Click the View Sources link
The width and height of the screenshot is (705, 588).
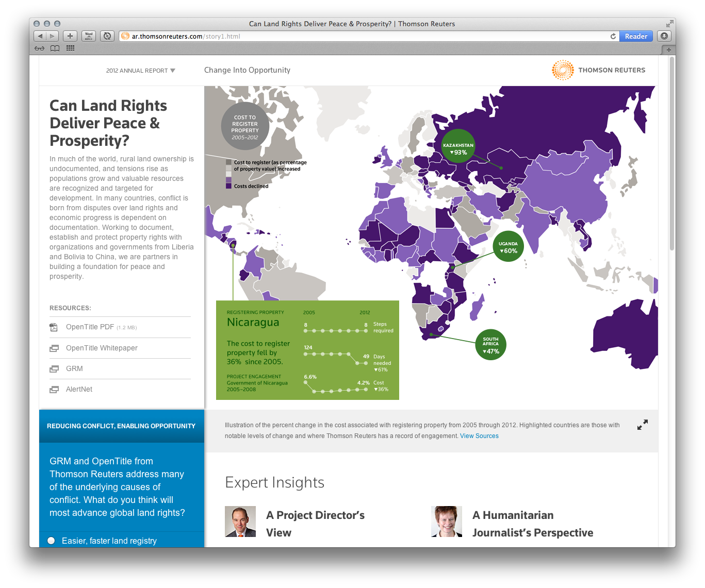click(479, 436)
